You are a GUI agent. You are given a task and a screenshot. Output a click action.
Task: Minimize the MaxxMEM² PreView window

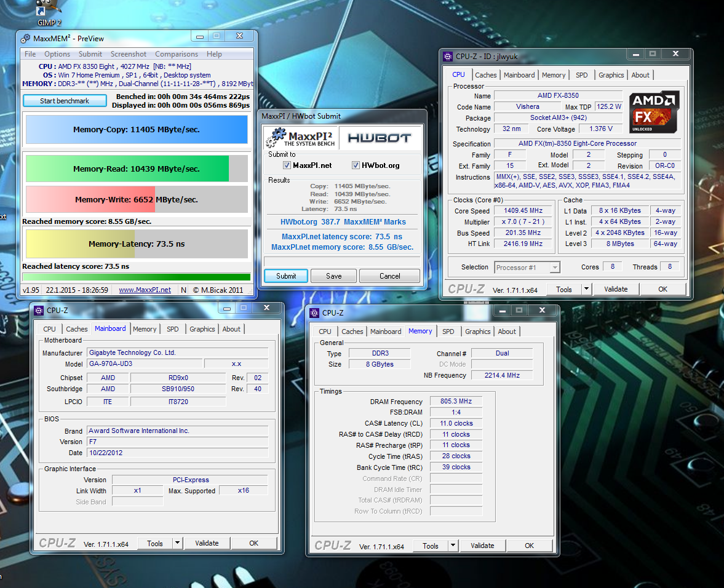pyautogui.click(x=199, y=36)
